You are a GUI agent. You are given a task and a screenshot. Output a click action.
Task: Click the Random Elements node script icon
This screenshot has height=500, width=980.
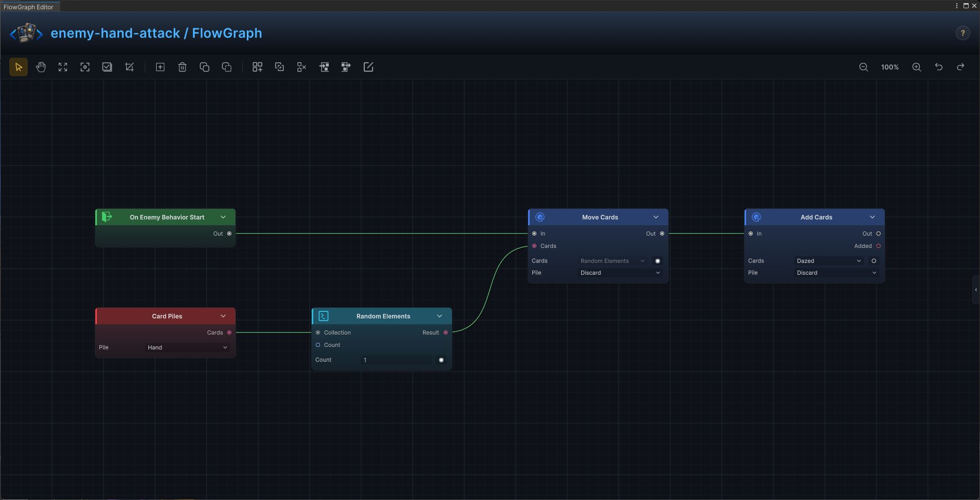point(324,316)
